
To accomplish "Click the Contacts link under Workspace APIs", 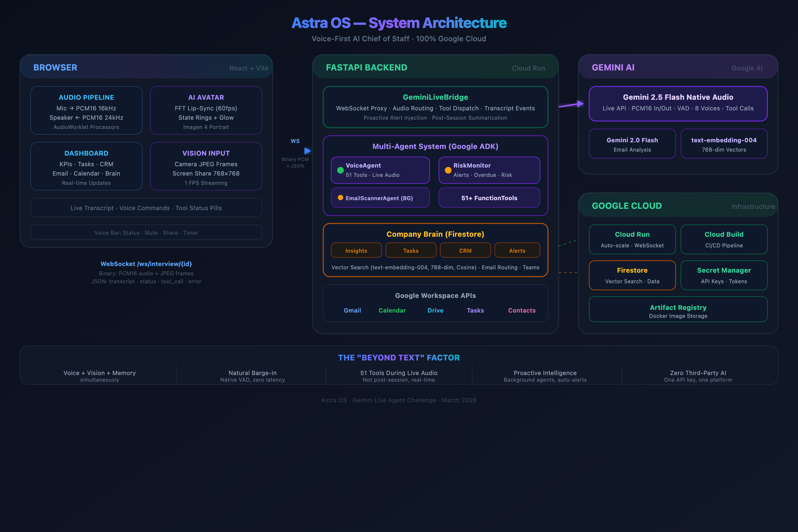I will point(521,311).
